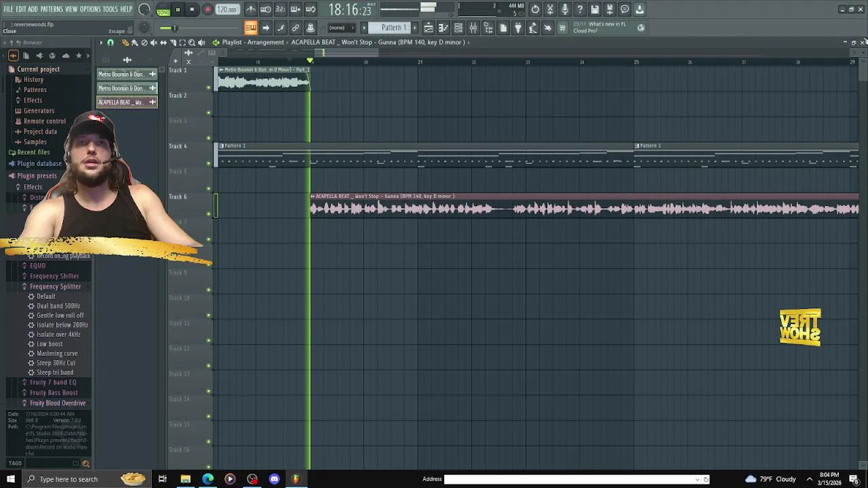
Task: Toggle the 3.2.1 countdown before recording
Action: point(281,9)
